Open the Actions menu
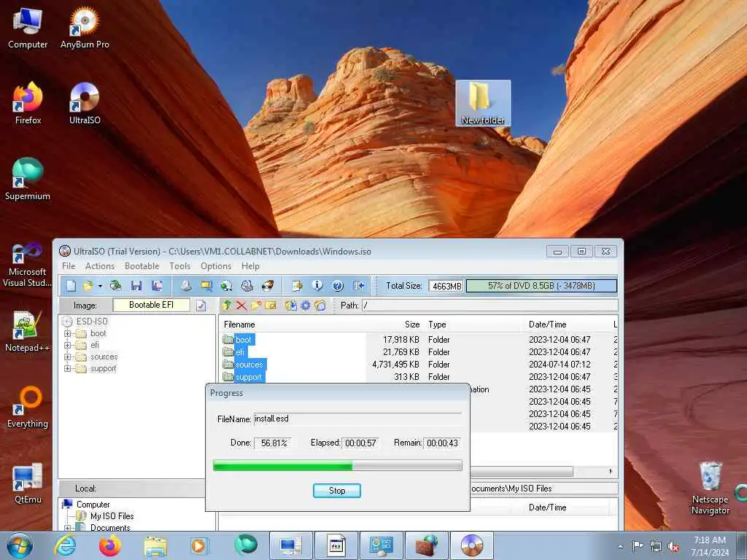This screenshot has width=747, height=560. (x=99, y=266)
